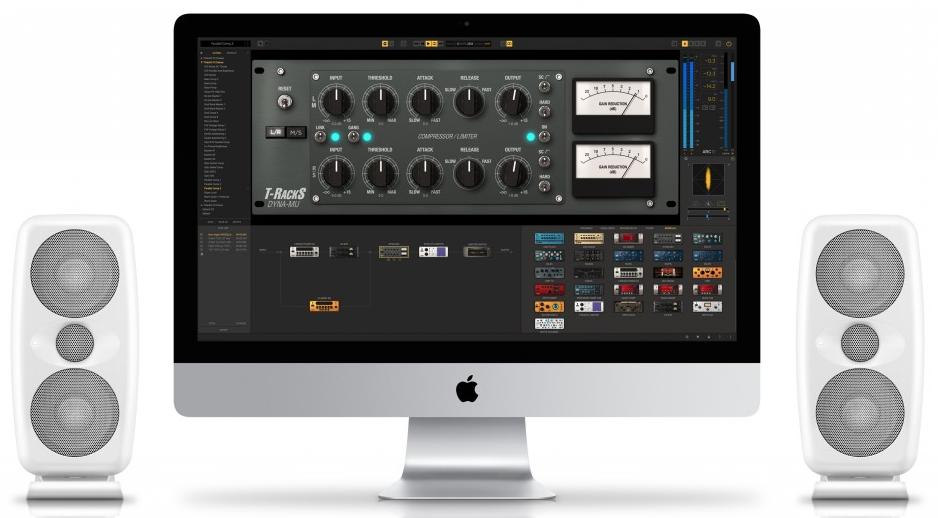Click the lower channel OUTPUT knob
This screenshot has width=938, height=518.
tap(513, 173)
